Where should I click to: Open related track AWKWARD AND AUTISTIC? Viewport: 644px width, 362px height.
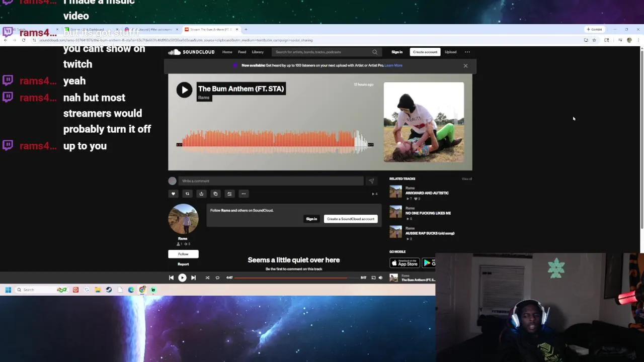pos(427,193)
